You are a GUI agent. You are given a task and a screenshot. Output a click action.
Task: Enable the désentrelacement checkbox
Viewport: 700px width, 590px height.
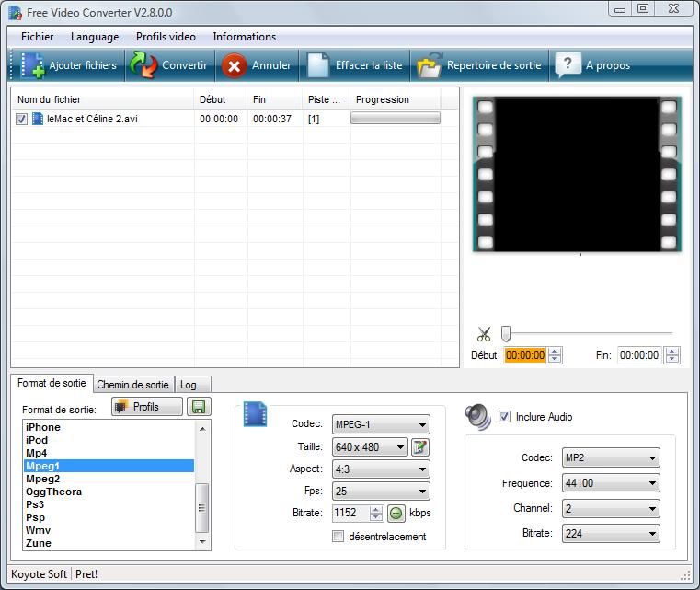coord(338,537)
